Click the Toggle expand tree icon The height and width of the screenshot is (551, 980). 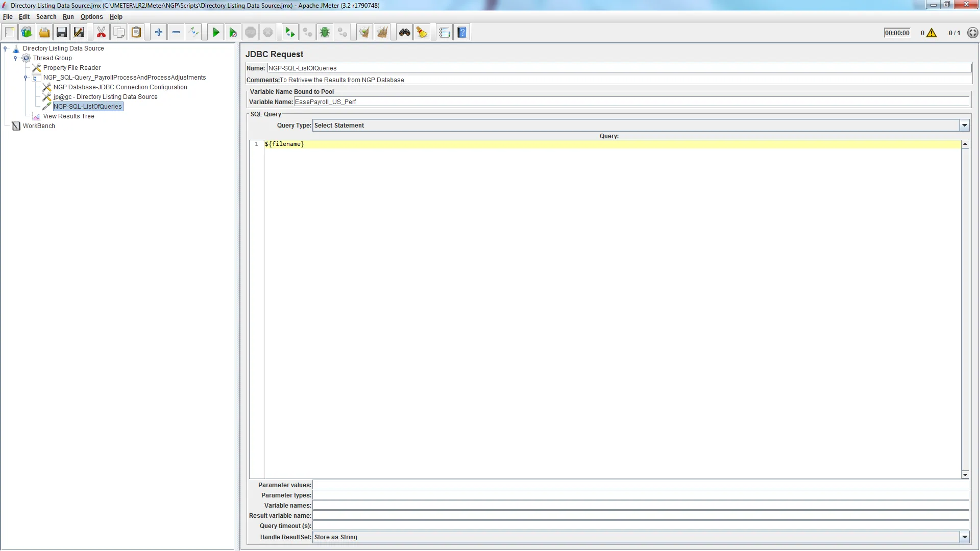pyautogui.click(x=193, y=33)
